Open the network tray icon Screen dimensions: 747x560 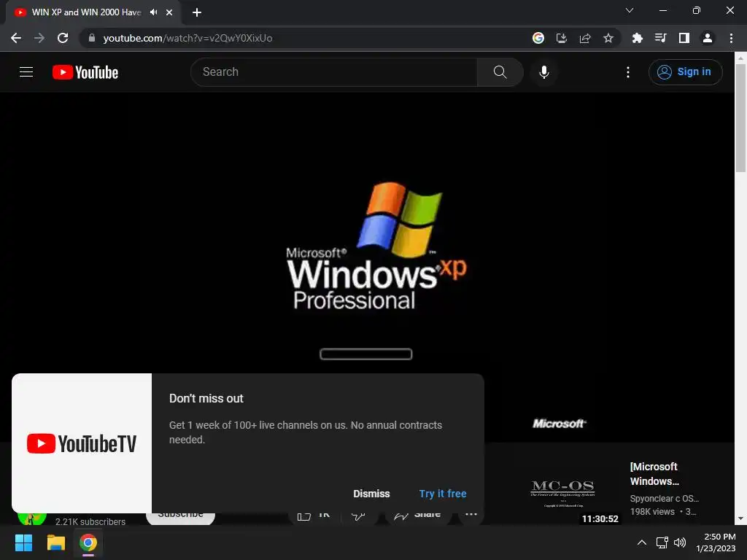tap(662, 542)
